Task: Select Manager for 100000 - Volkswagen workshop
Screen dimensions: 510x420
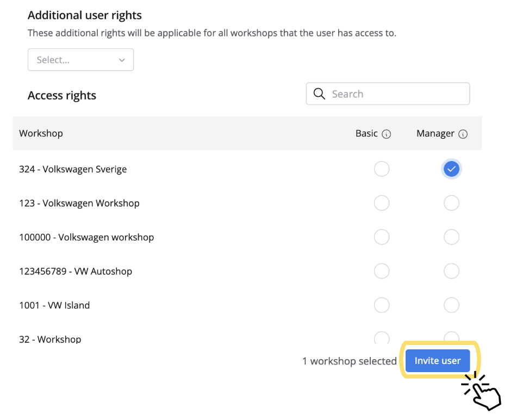Action: pos(451,237)
